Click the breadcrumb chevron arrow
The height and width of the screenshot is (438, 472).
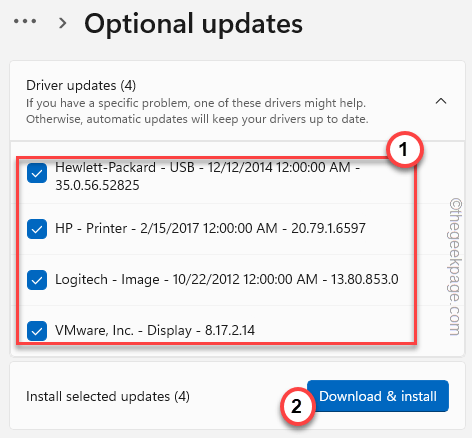62,23
